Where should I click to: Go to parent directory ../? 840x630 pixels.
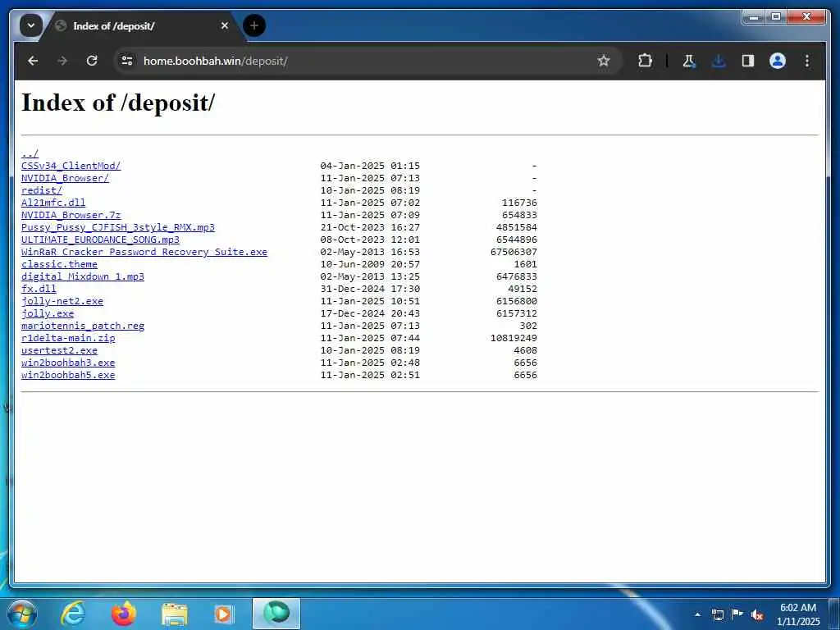(x=30, y=153)
